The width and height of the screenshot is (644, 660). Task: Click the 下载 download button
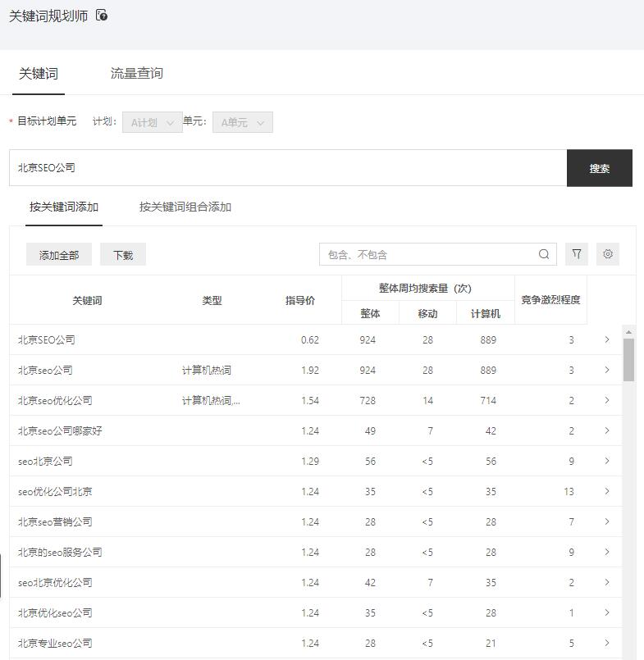tap(123, 255)
